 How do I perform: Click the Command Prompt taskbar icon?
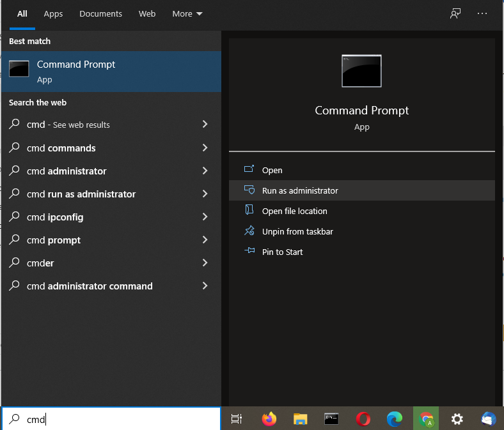[x=331, y=418]
